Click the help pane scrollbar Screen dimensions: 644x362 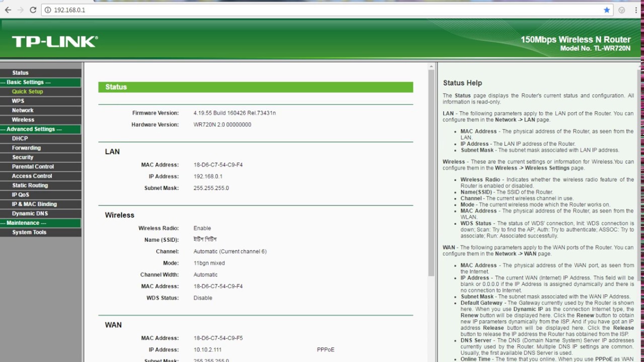pos(639,176)
